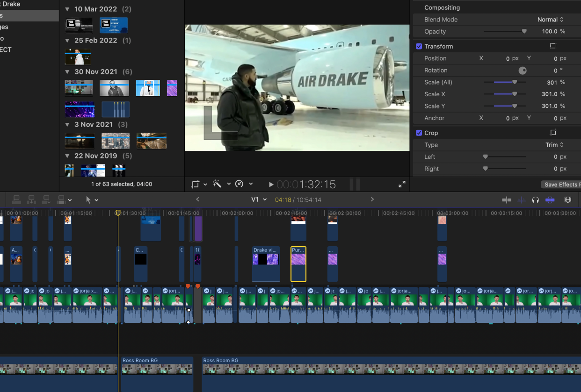Select the Drake vi... timeline clip
Screen dimensions: 581x392
(x=266, y=264)
